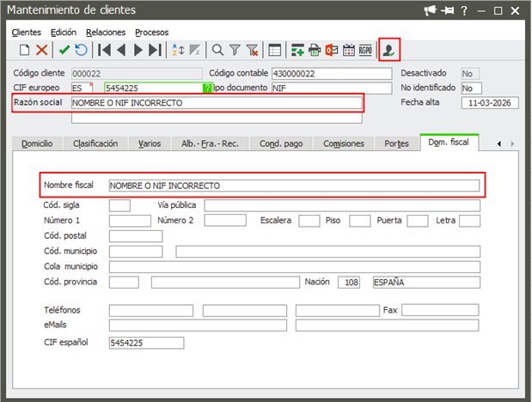Image resolution: width=532 pixels, height=402 pixels.
Task: Open the Procesos menu
Action: [151, 32]
